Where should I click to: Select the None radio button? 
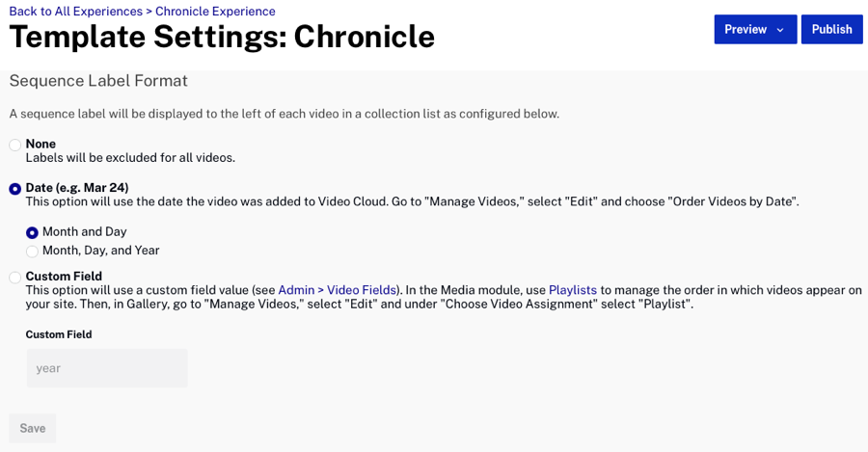pyautogui.click(x=14, y=145)
